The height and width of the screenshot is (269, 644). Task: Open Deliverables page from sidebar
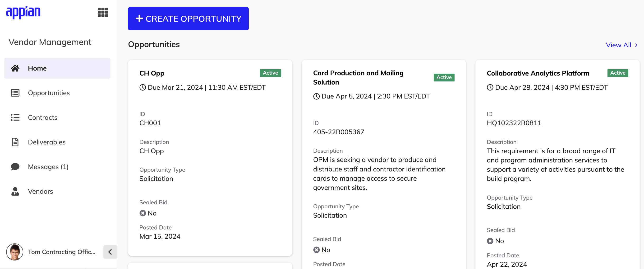pos(57,142)
